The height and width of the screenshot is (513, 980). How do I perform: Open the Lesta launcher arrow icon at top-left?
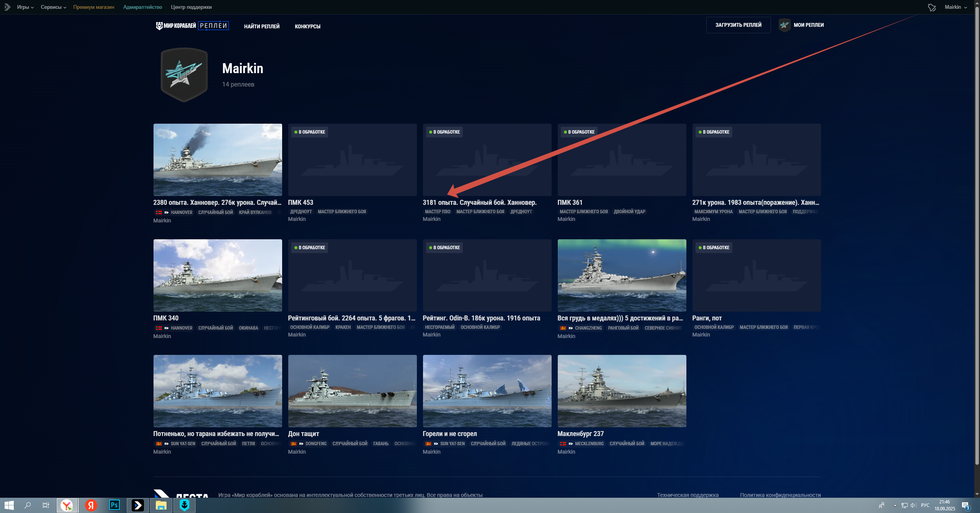(x=7, y=7)
